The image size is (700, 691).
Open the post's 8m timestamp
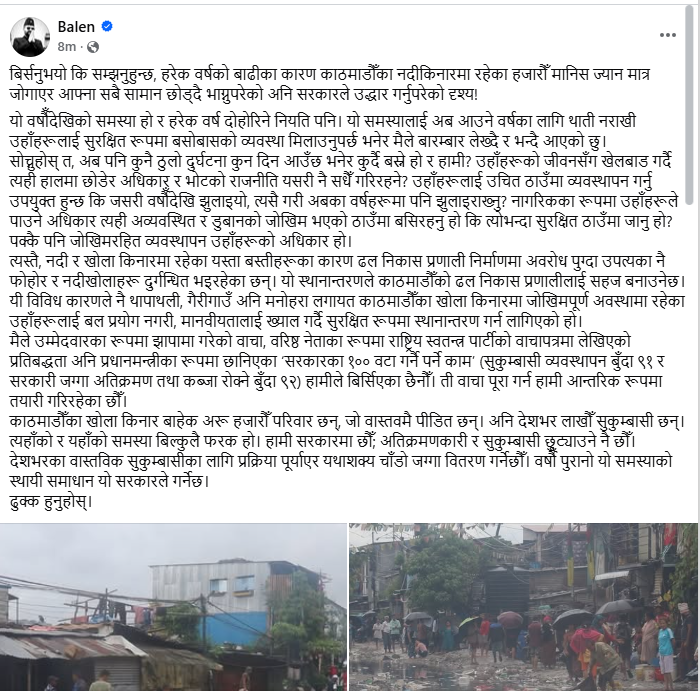click(x=67, y=46)
